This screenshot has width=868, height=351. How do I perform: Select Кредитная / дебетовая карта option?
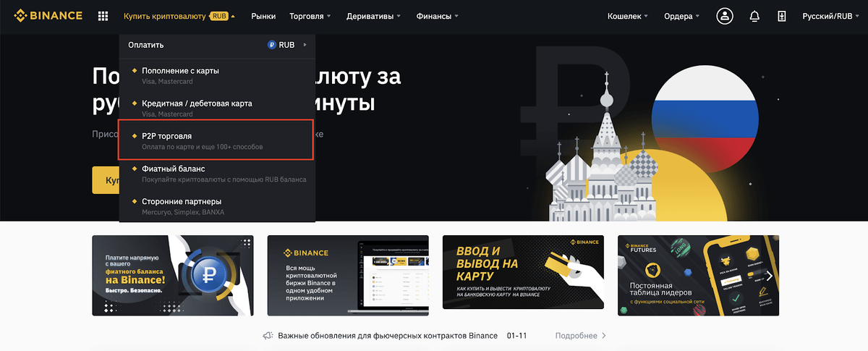(x=217, y=108)
